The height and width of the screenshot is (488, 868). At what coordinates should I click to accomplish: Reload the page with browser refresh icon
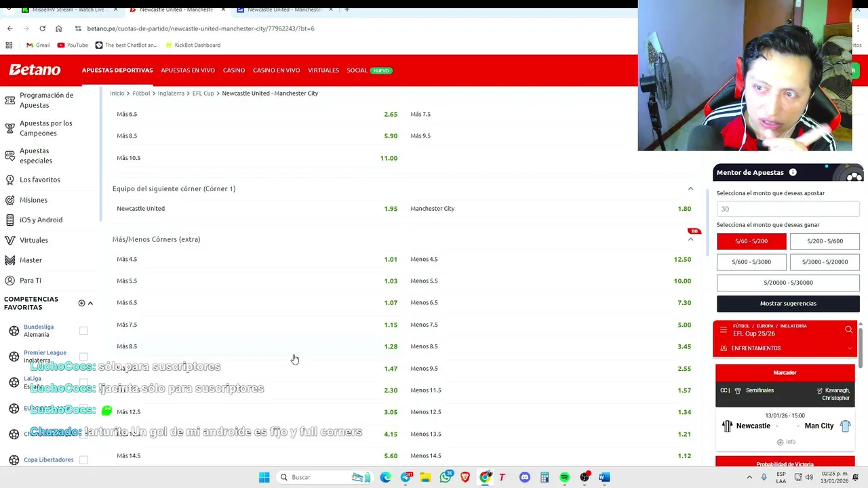tap(42, 28)
